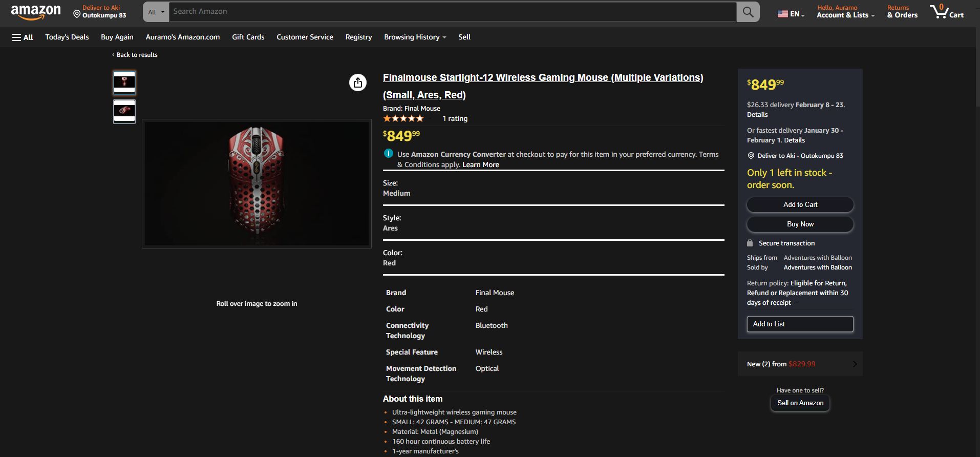Click the 'Material: Metal (Magnesium)' bullet
The image size is (980, 457).
(x=435, y=432)
